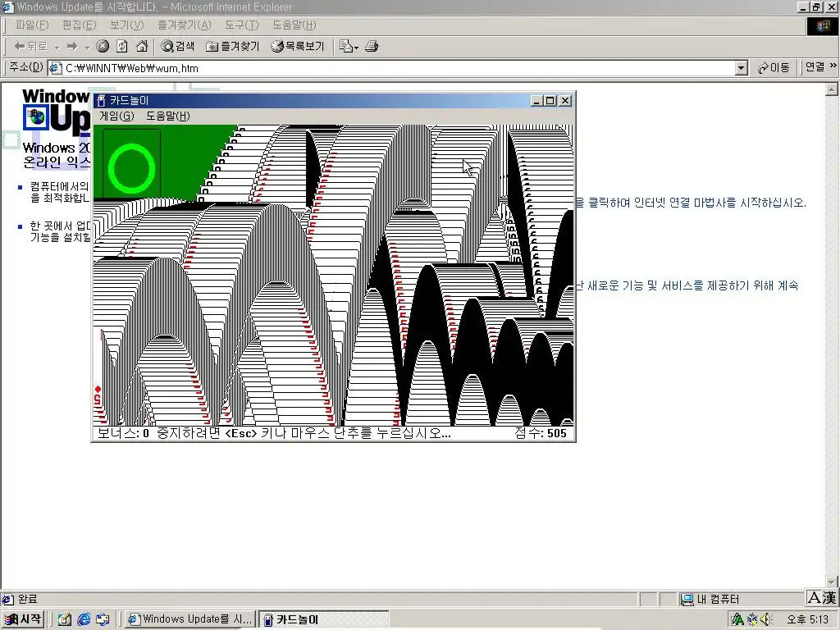This screenshot has height=630, width=840.
Task: Click the IE scrollbar up arrow
Action: (x=832, y=89)
